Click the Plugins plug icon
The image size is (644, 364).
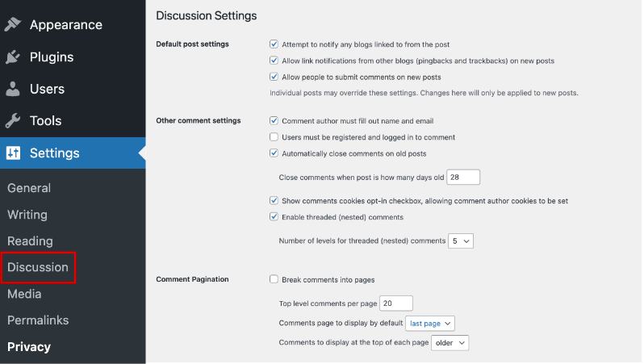point(13,56)
